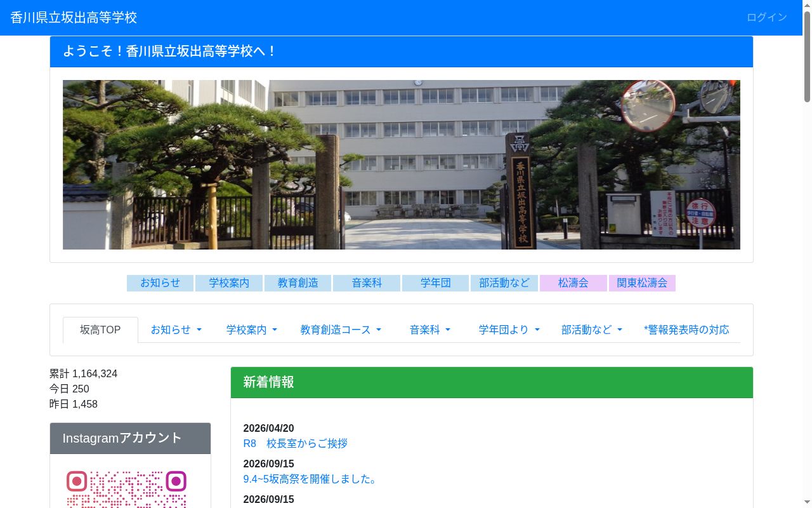
Task: Expand the 教育創造コース dropdown
Action: point(341,330)
